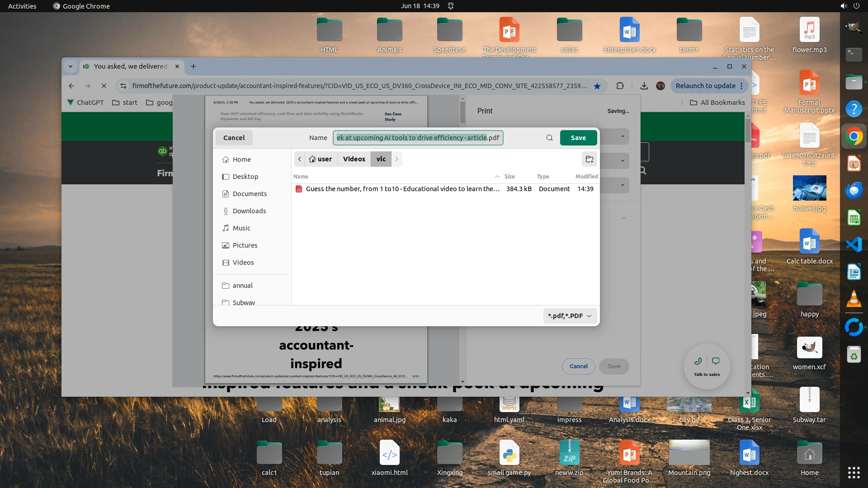The width and height of the screenshot is (868, 488).
Task: Click the path bar forward arrow
Action: (396, 159)
